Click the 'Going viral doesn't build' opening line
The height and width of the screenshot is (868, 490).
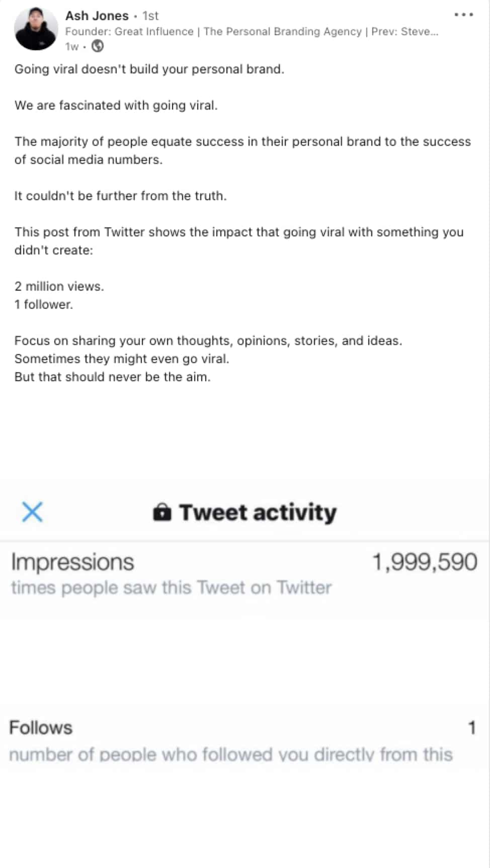[x=149, y=69]
